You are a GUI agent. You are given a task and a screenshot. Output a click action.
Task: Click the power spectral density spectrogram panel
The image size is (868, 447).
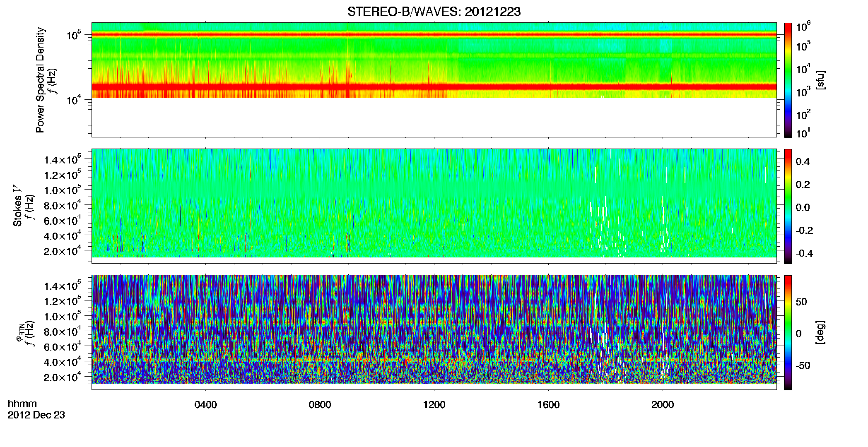click(x=434, y=80)
